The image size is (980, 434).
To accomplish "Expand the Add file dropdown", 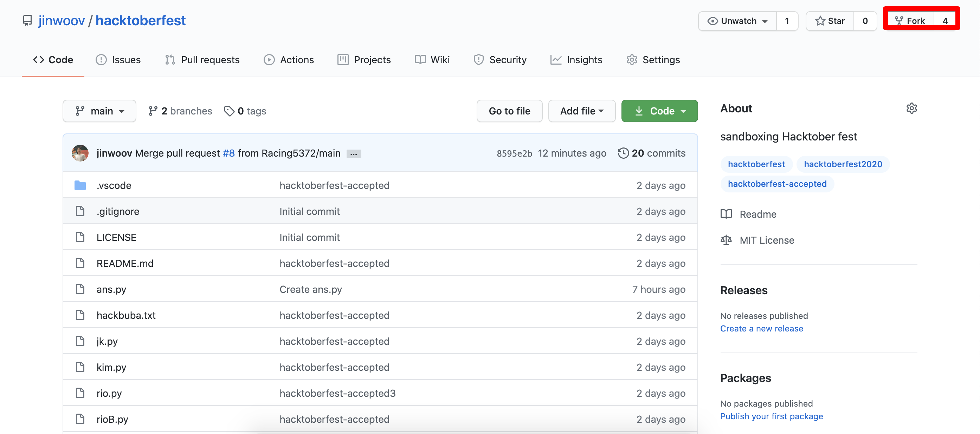I will click(x=581, y=111).
